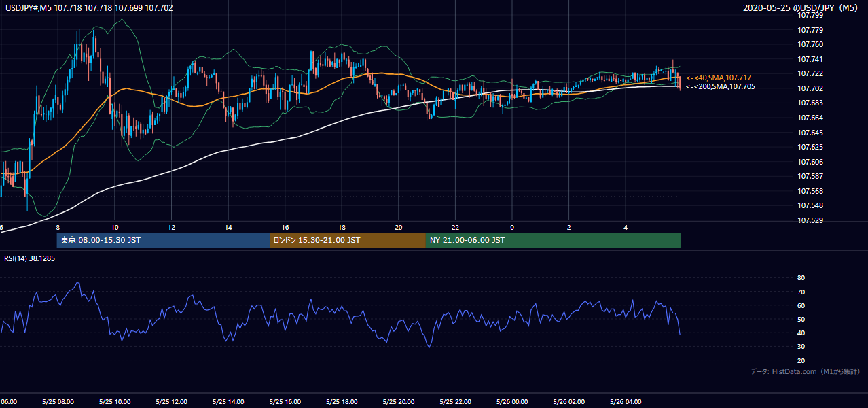Click the 107.702 price axis label

(810, 88)
